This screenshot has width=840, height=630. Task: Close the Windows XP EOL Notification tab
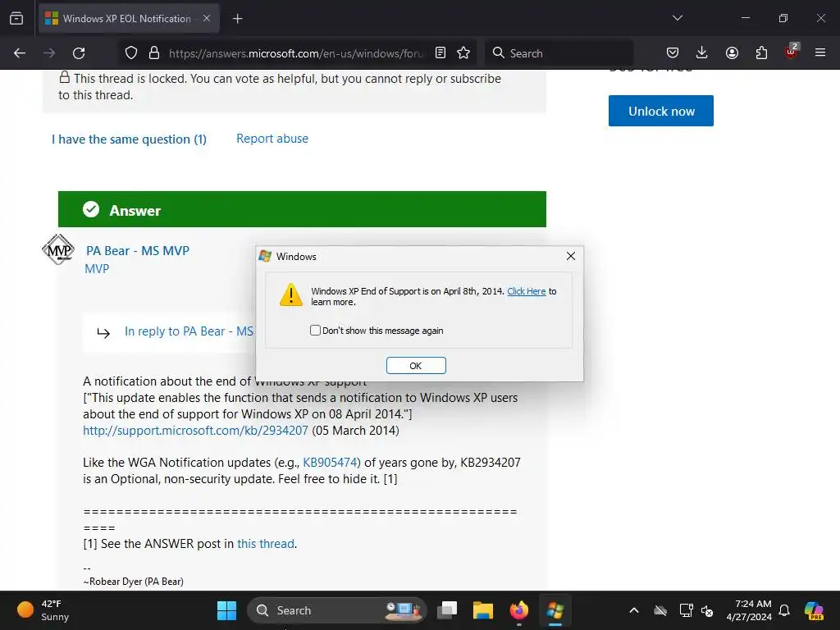point(207,18)
